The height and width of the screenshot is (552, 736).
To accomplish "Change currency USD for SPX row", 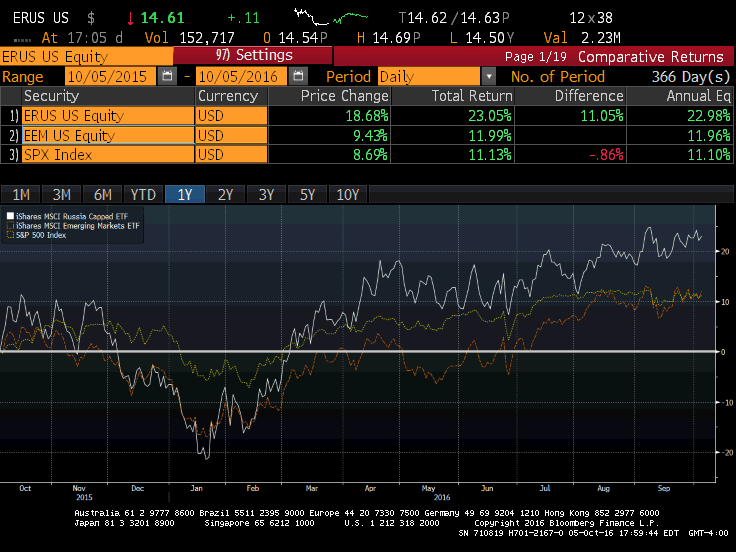I will (232, 154).
